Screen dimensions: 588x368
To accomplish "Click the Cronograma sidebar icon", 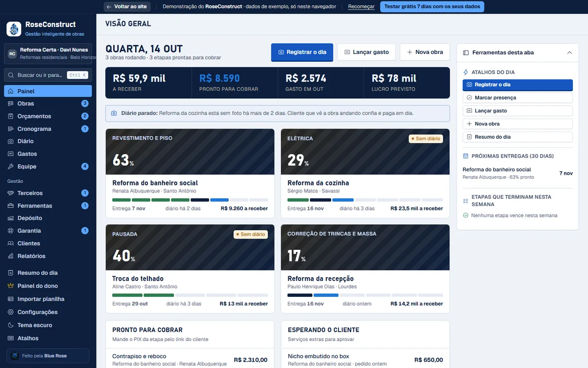I will (11, 129).
